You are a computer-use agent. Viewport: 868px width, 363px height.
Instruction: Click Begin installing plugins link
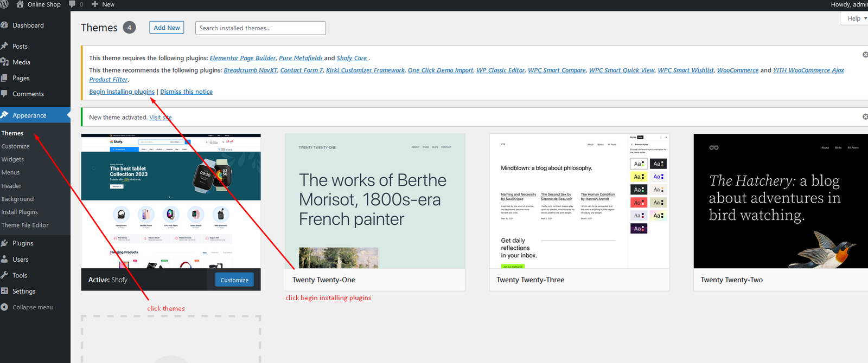pos(122,92)
